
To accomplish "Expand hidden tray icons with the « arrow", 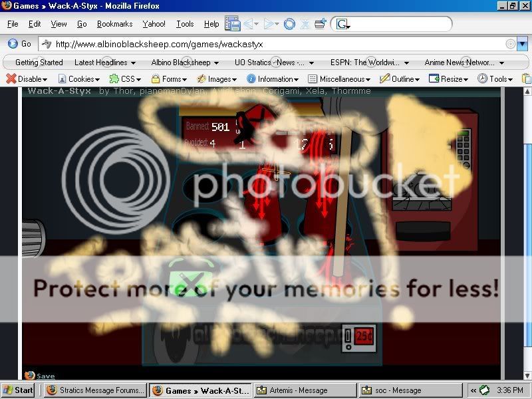I will point(473,390).
